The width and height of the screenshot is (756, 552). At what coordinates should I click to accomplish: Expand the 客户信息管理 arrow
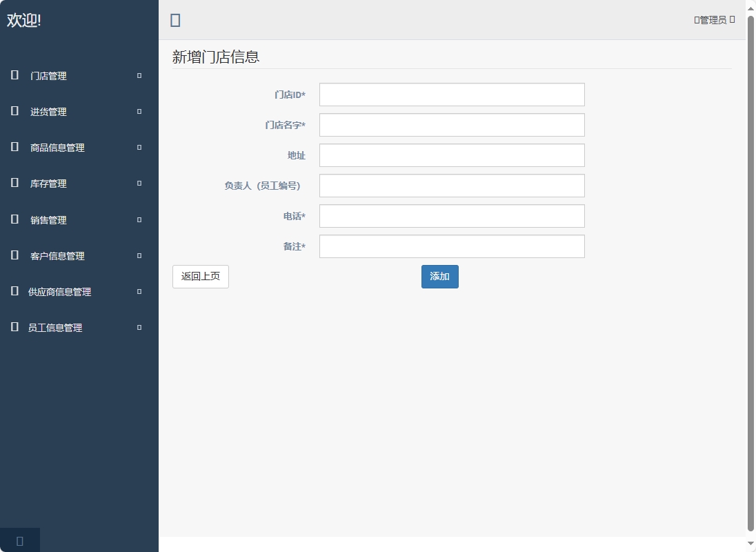(x=139, y=255)
